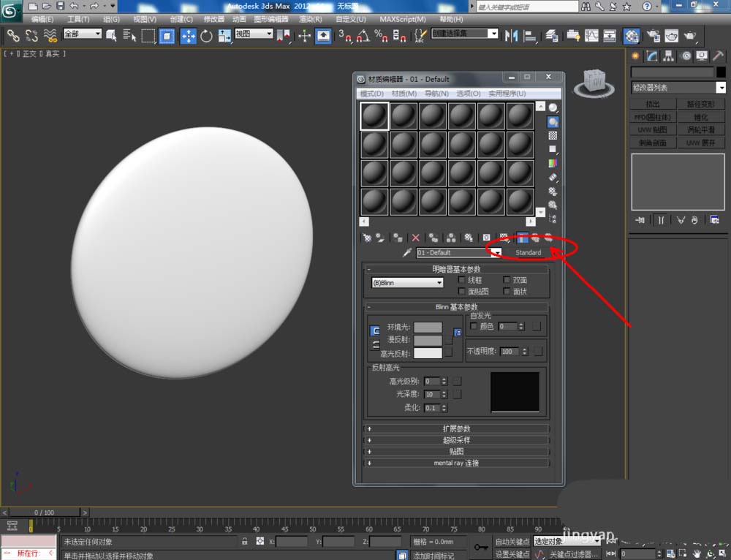The width and height of the screenshot is (731, 560).
Task: Select the second material sample slot
Action: [404, 116]
